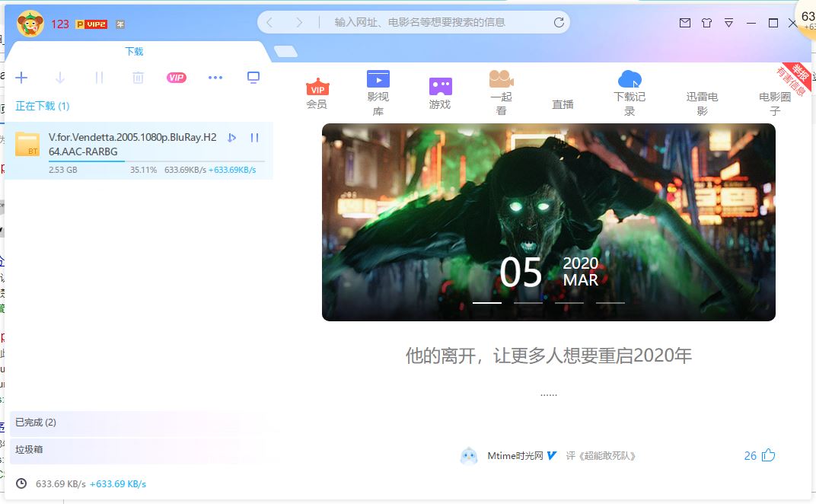Viewport: 816px width, 504px height.
Task: Expand the more options ellipsis menu
Action: (215, 77)
